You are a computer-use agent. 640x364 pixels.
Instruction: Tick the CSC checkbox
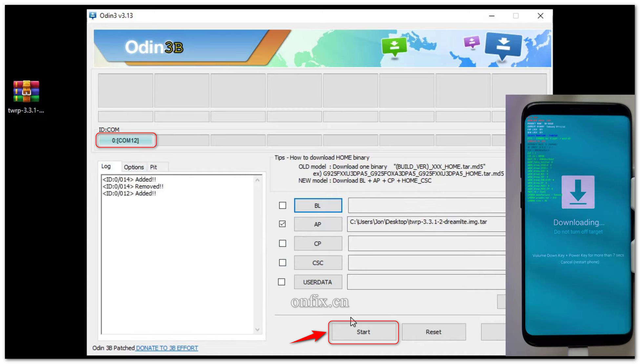282,263
